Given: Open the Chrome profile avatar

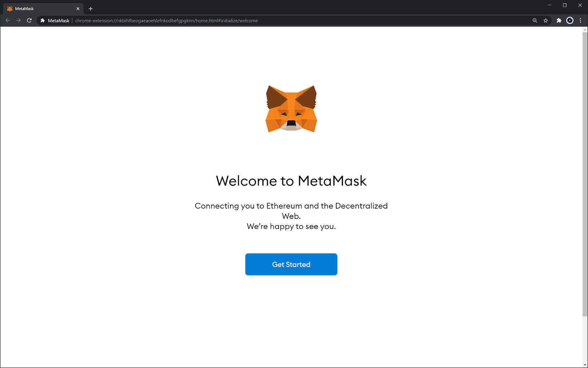Looking at the screenshot, I should (570, 21).
